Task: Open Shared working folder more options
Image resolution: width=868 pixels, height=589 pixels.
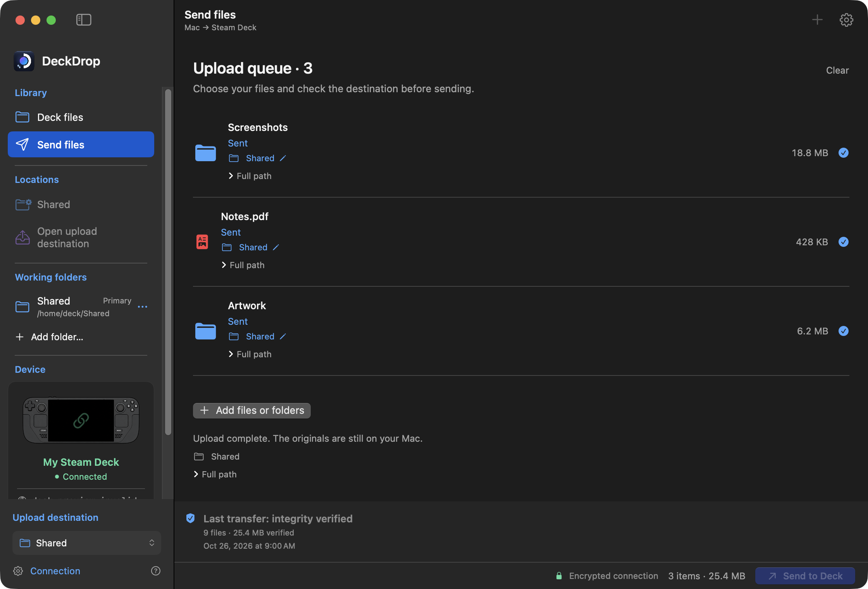Action: [143, 307]
